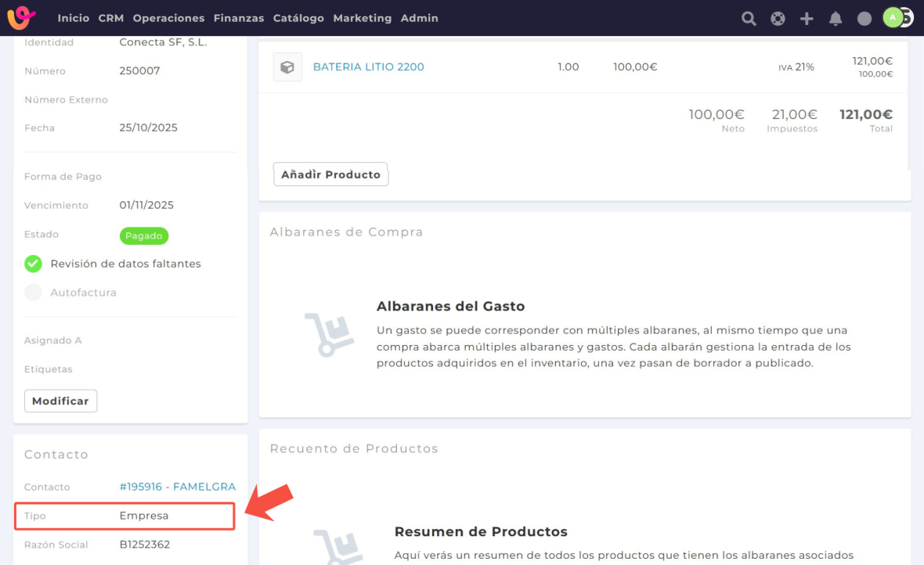Open the notifications bell

[x=836, y=18]
